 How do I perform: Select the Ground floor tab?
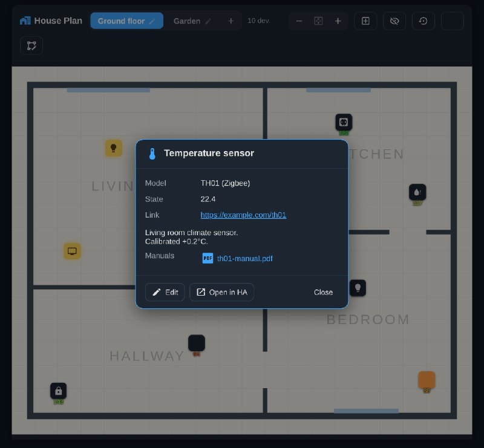point(127,21)
